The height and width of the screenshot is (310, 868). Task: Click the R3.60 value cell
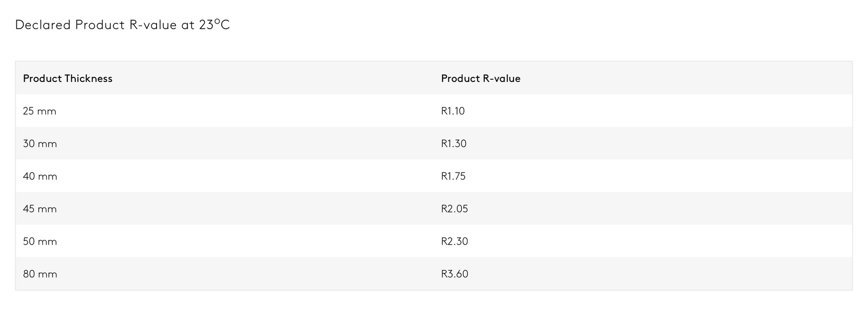[x=455, y=274]
